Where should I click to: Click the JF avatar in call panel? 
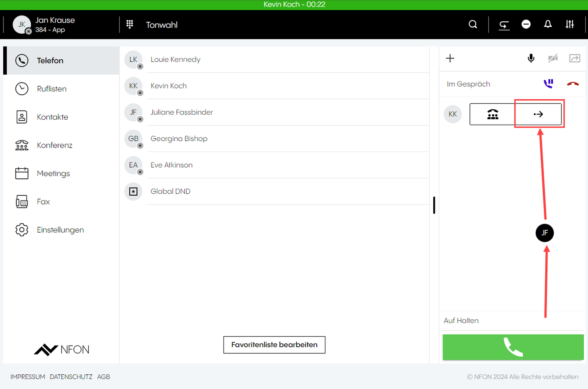[544, 233]
